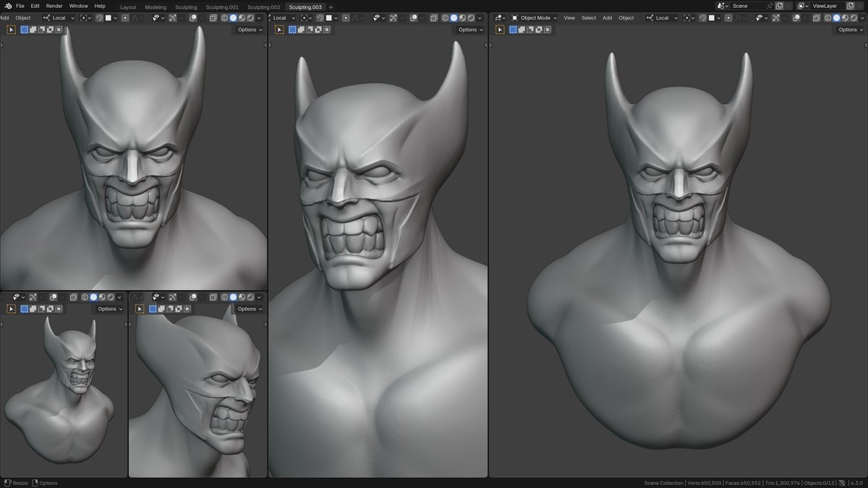
Task: Choose the extend selection mode icon in the Object Mode viewport
Action: coord(522,30)
